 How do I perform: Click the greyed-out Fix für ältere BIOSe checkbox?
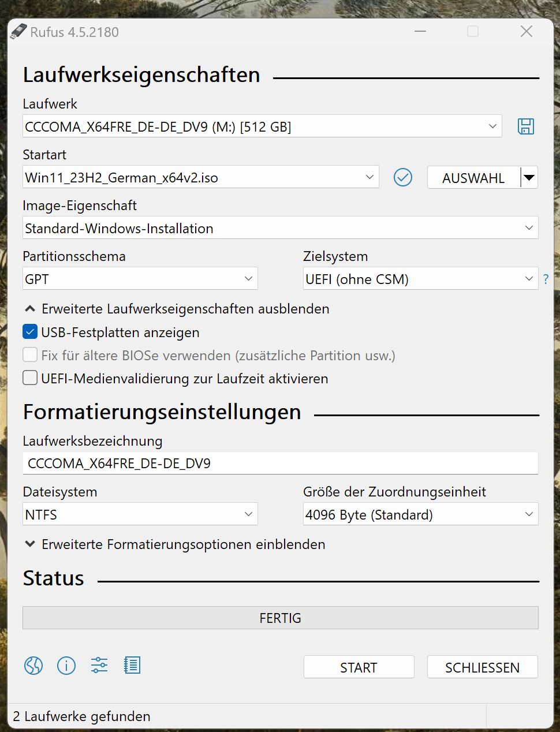[30, 355]
